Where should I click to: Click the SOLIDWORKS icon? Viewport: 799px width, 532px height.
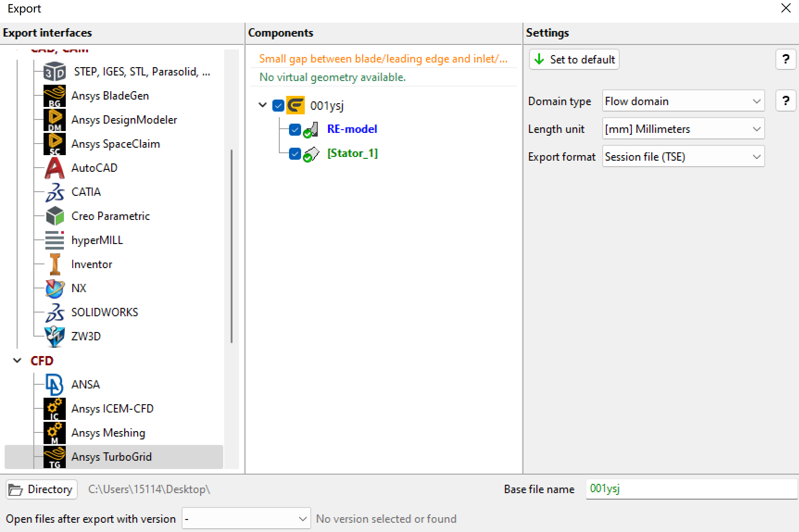coord(55,313)
